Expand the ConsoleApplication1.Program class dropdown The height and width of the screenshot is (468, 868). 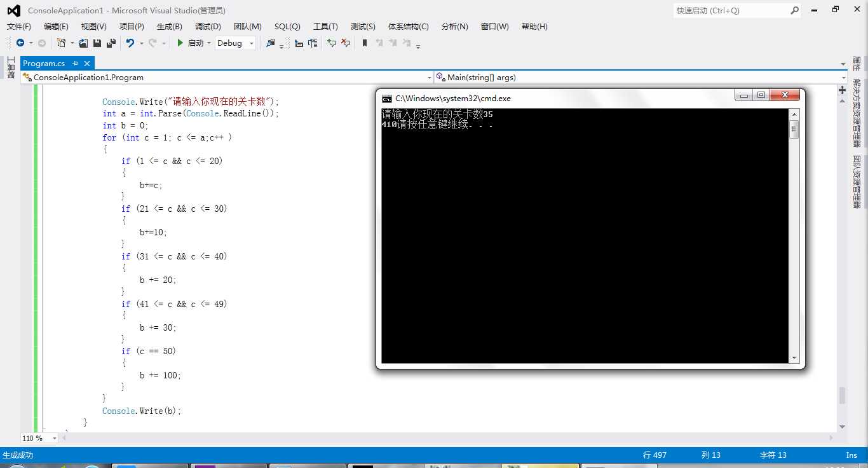click(x=429, y=78)
